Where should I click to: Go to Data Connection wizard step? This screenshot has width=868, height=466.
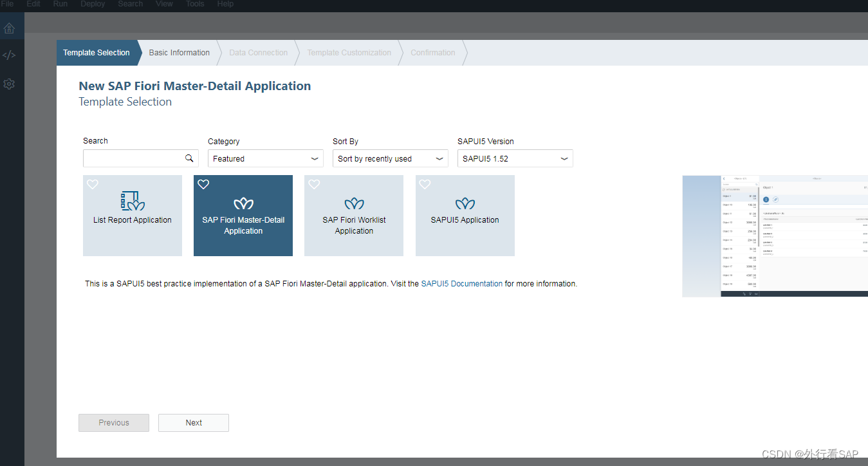[x=259, y=53]
